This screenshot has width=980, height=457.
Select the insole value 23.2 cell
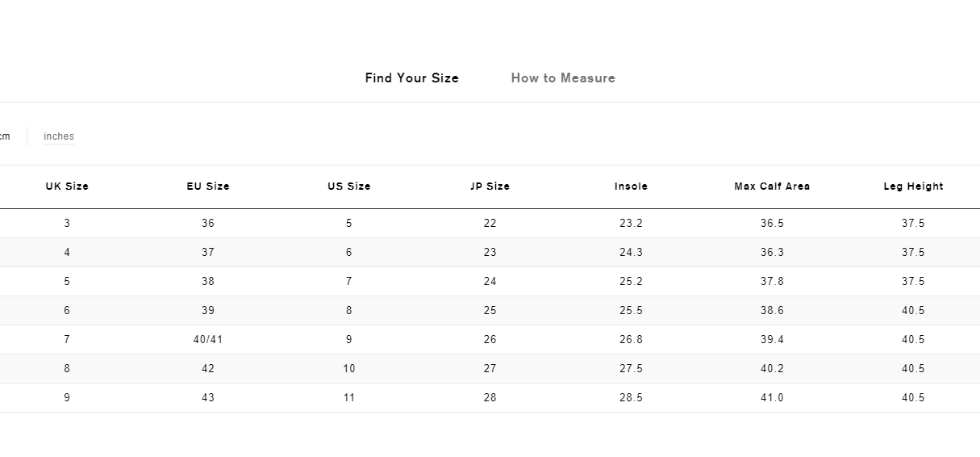tap(631, 224)
